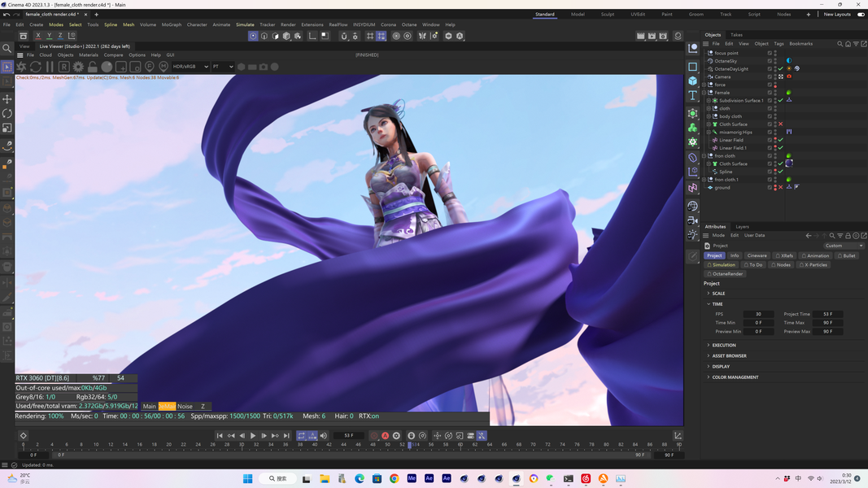Send scene to Live Viewer via Octane logo
Viewport: 868px width, 488px height.
tap(22, 67)
